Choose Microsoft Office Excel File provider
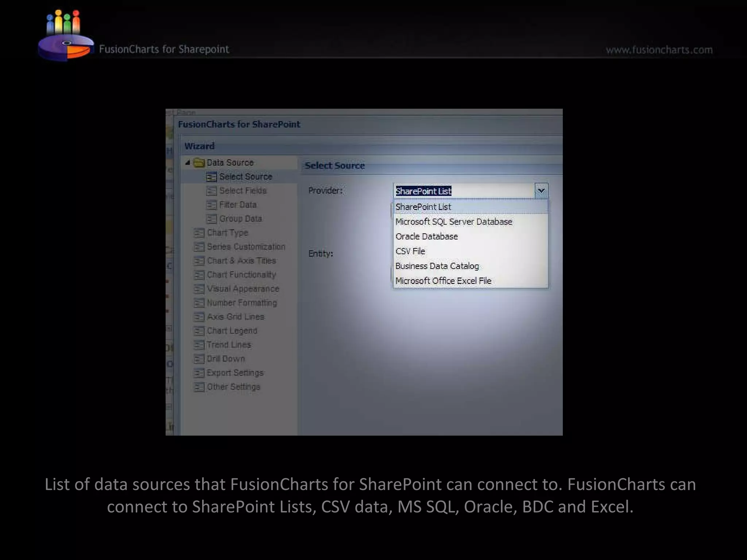The image size is (747, 560). tap(471, 281)
